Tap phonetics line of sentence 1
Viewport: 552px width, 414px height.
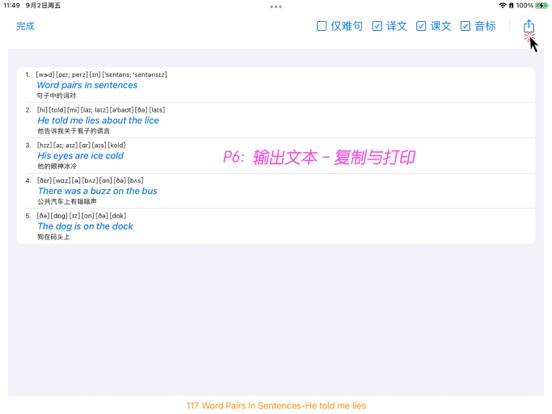click(x=101, y=75)
